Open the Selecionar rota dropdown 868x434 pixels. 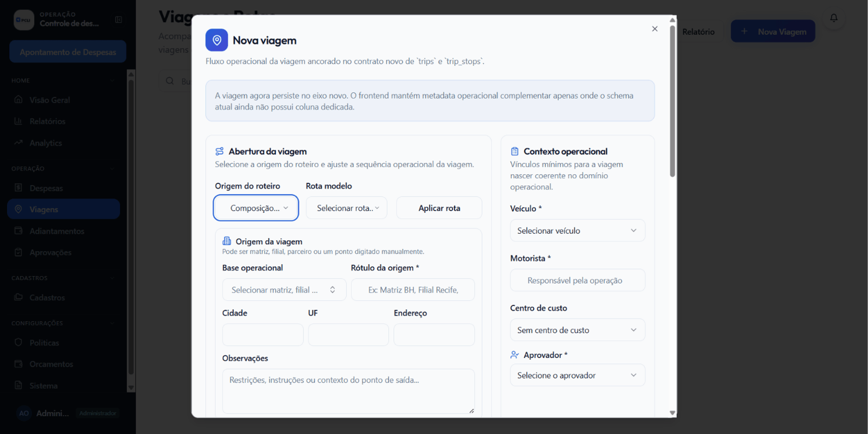347,208
